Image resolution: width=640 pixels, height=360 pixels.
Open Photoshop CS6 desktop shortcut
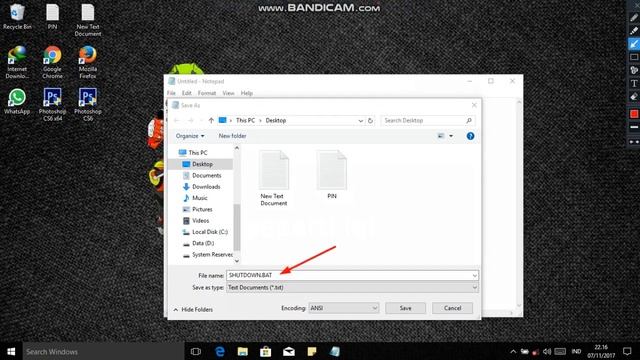click(88, 104)
